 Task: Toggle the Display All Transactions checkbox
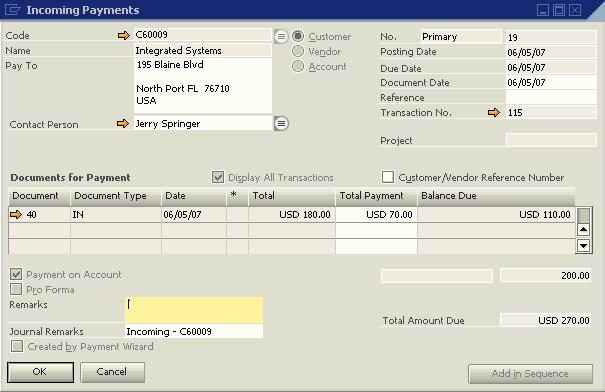coord(218,177)
